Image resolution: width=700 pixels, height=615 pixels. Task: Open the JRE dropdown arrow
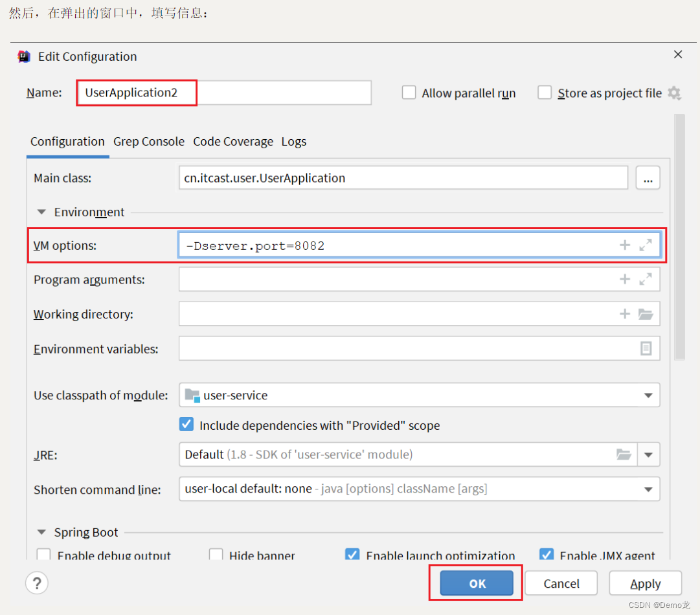(x=648, y=455)
